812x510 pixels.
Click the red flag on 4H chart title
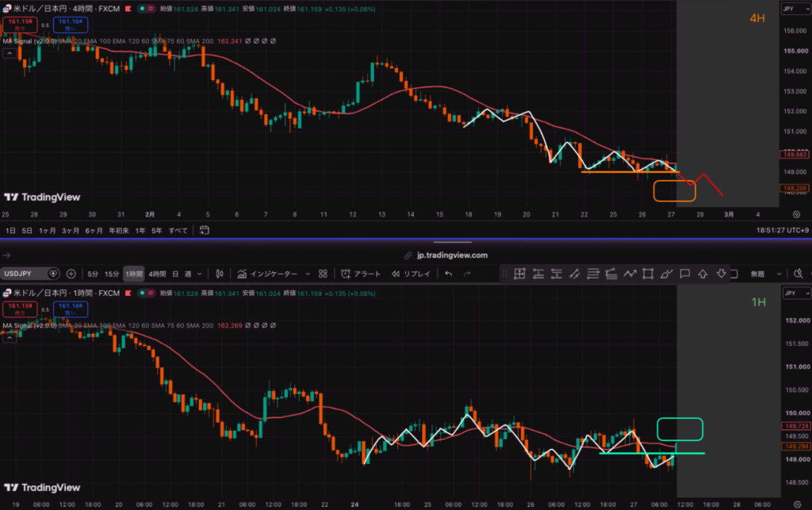(128, 9)
